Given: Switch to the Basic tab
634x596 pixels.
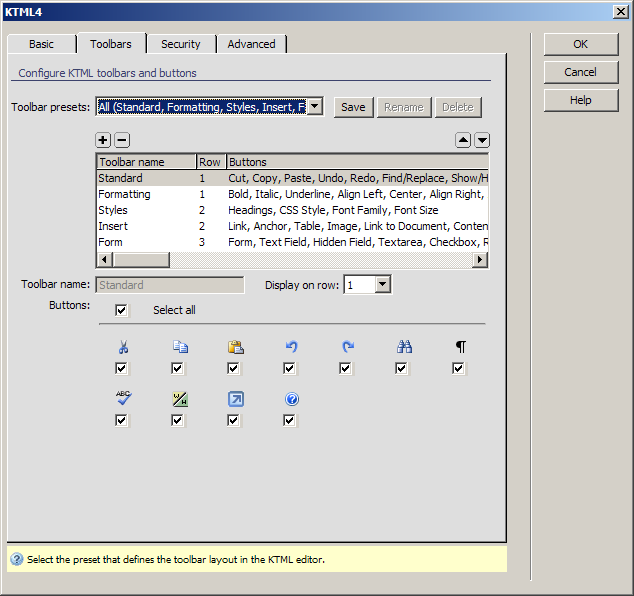Looking at the screenshot, I should pos(41,44).
